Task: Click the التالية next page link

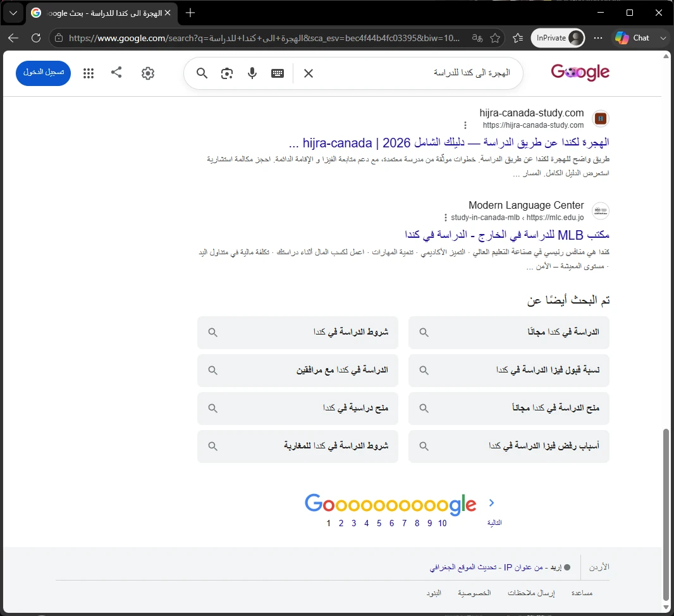Action: click(x=494, y=523)
